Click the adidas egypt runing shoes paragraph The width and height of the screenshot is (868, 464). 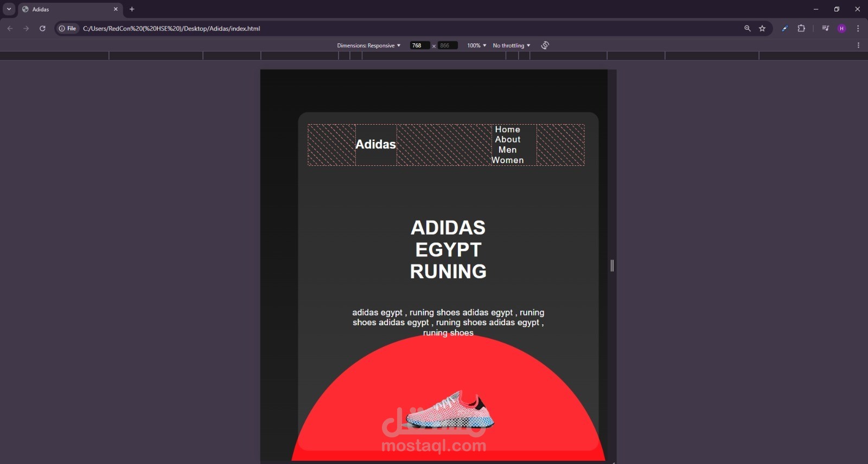448,323
